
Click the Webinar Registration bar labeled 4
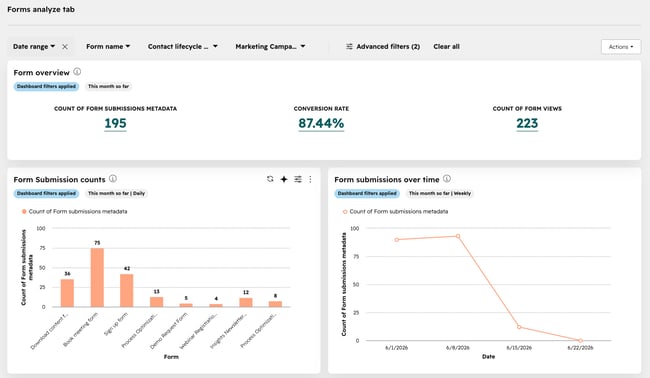point(216,305)
